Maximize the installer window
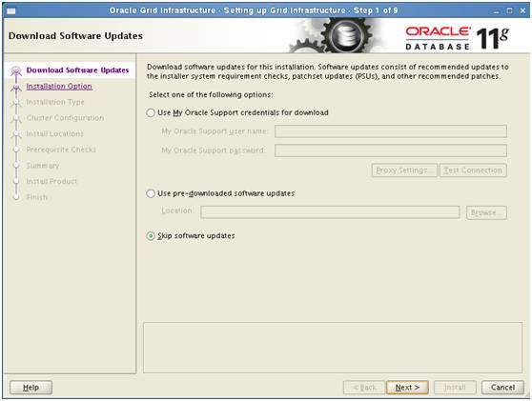The width and height of the screenshot is (532, 401). coord(510,10)
